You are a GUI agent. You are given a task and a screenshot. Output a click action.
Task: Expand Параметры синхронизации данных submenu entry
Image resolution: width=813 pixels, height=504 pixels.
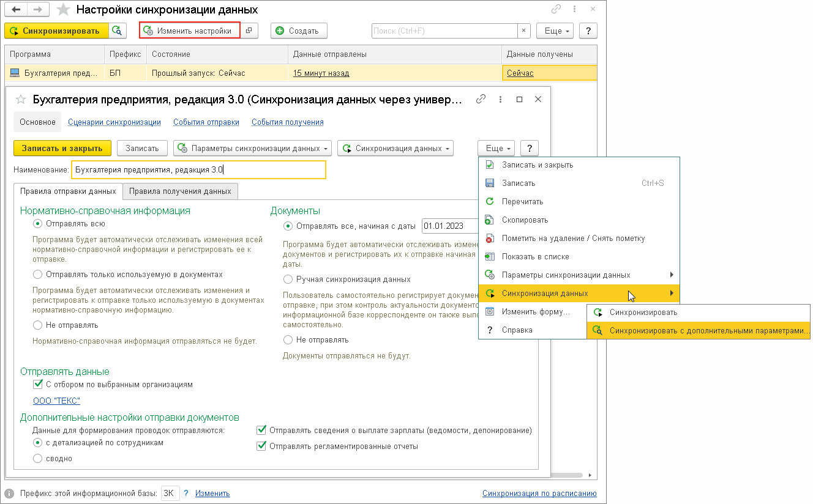[579, 275]
